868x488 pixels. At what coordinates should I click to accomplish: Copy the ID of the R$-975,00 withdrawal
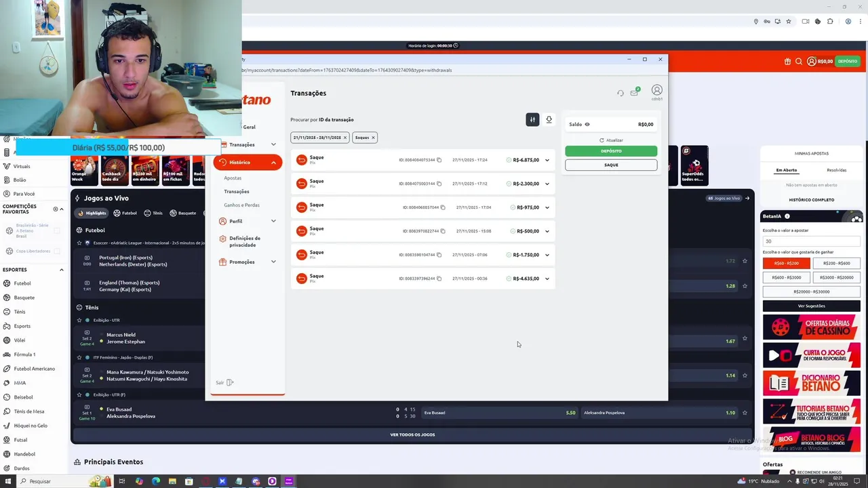point(443,207)
